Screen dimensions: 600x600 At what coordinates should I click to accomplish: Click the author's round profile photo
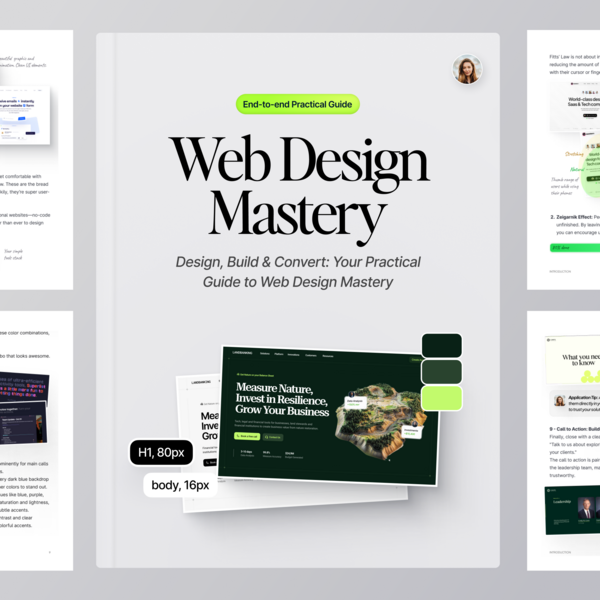coord(467,69)
